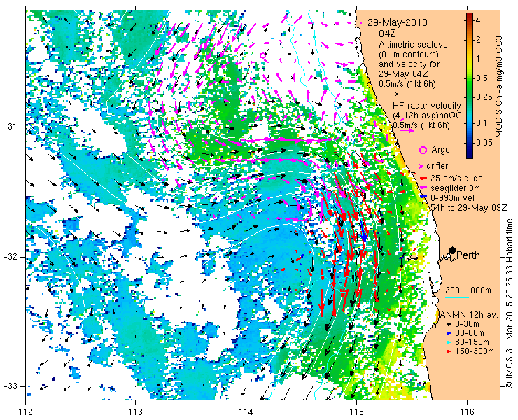Click the cyan isobath line sample under 200 1000m
518x420 pixels.
[457, 297]
